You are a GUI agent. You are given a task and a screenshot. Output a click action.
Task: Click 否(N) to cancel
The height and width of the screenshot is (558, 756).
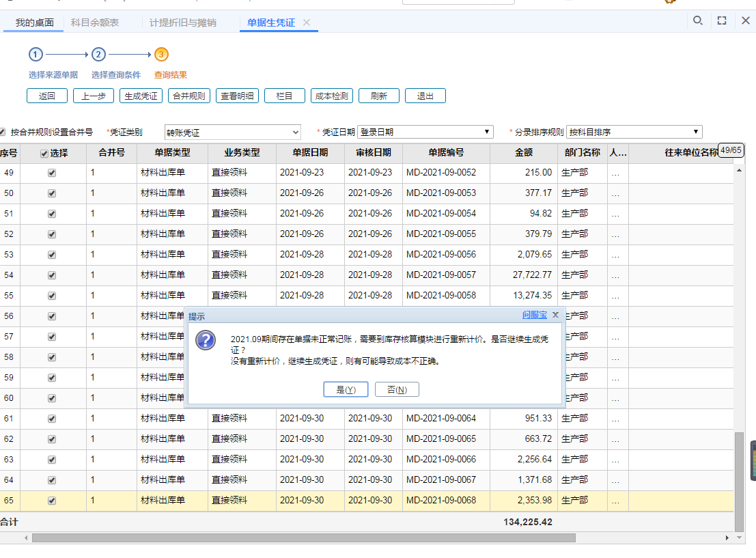397,389
